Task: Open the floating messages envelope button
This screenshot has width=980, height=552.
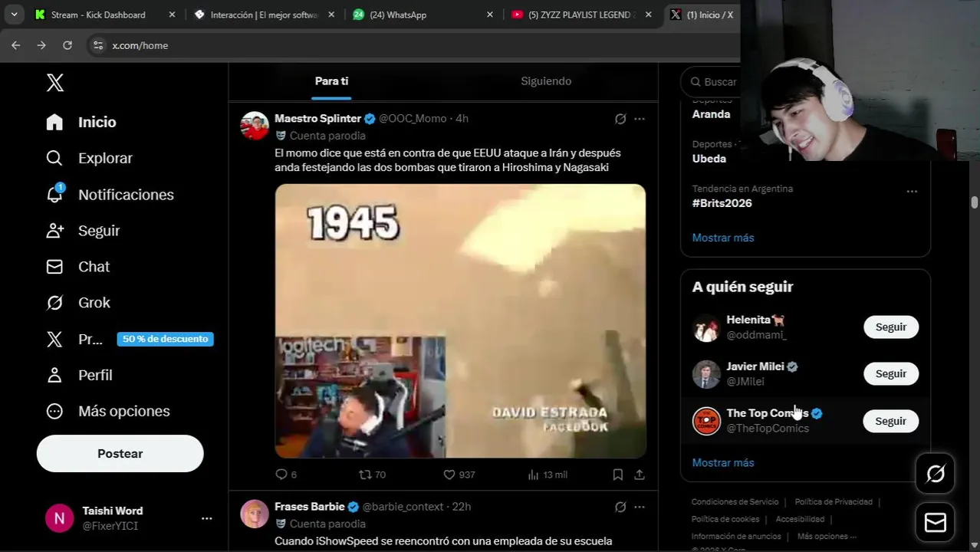Action: click(936, 523)
